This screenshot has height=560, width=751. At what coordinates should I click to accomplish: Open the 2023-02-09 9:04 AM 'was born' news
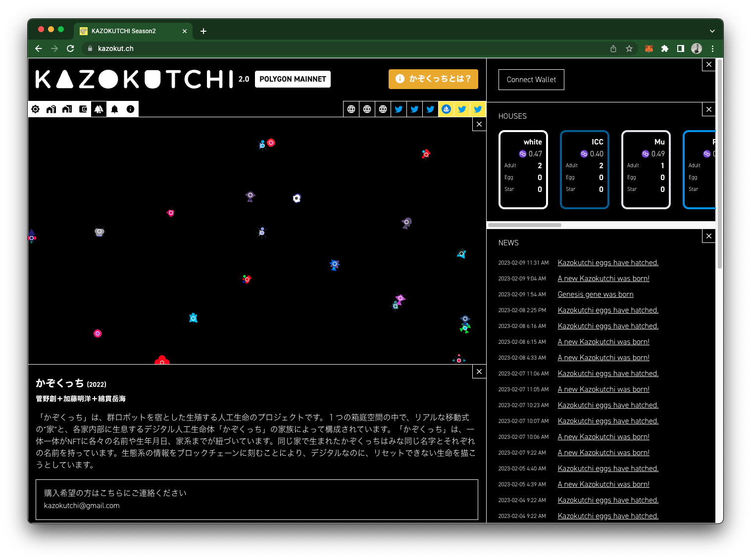click(603, 279)
